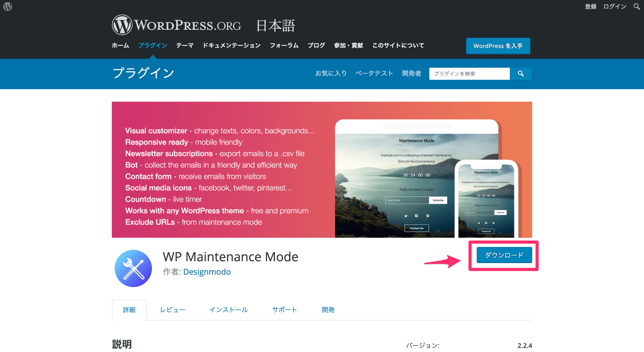Image resolution: width=644 pixels, height=352 pixels.
Task: Click the 説明 section heading
Action: click(x=122, y=344)
